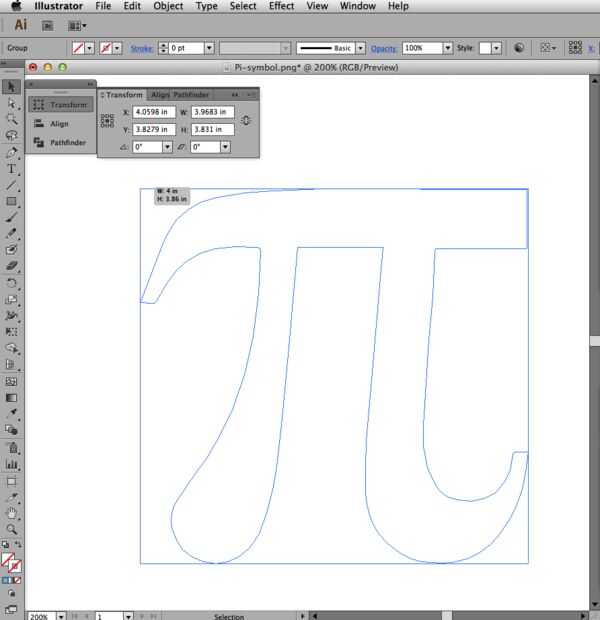
Task: Select the Scale tool
Action: [11, 299]
